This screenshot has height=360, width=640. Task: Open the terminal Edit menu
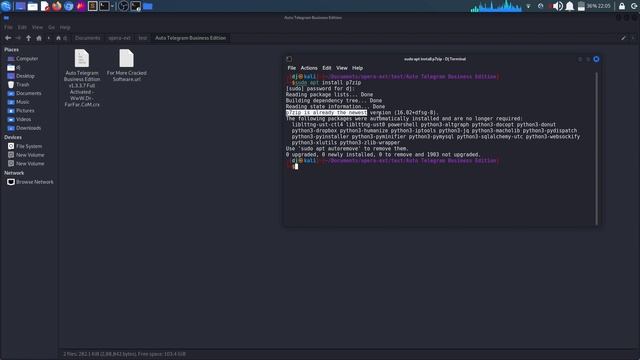point(327,68)
